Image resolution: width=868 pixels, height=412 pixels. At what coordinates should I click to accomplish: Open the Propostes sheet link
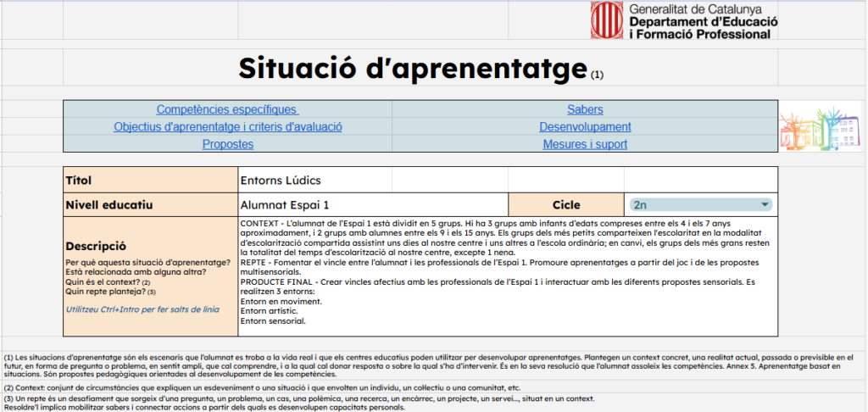(227, 144)
